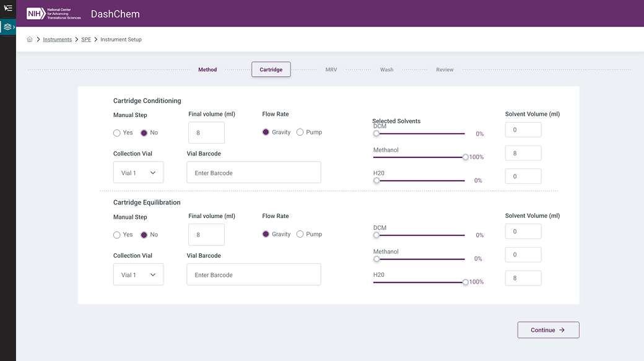Navigate to SPE breadcrumb link
The image size is (644, 361).
86,40
